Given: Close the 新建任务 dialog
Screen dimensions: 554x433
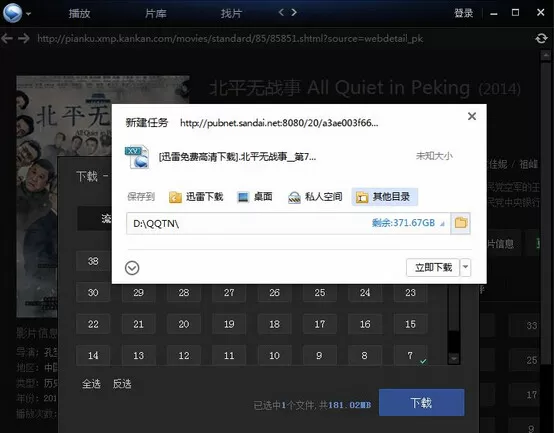Looking at the screenshot, I should click(472, 116).
